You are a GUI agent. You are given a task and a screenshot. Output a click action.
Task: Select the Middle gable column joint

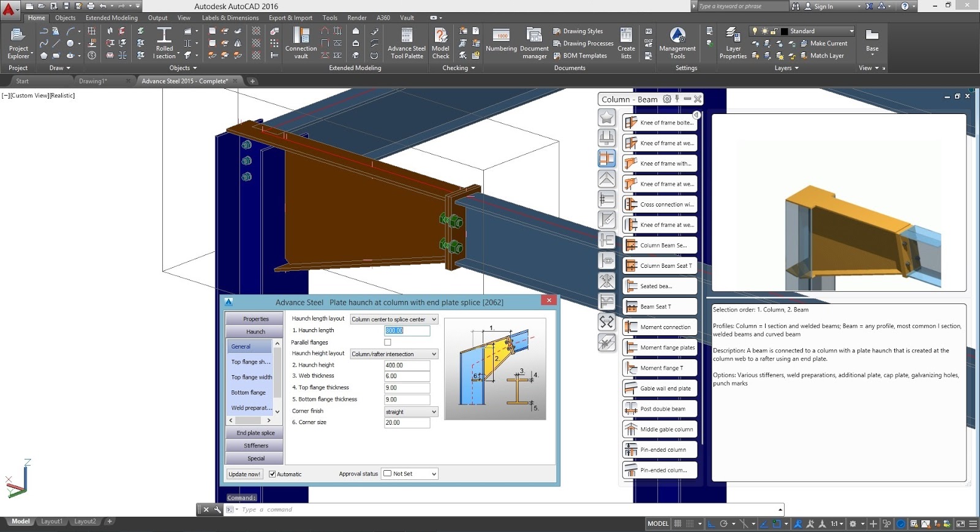pos(660,429)
